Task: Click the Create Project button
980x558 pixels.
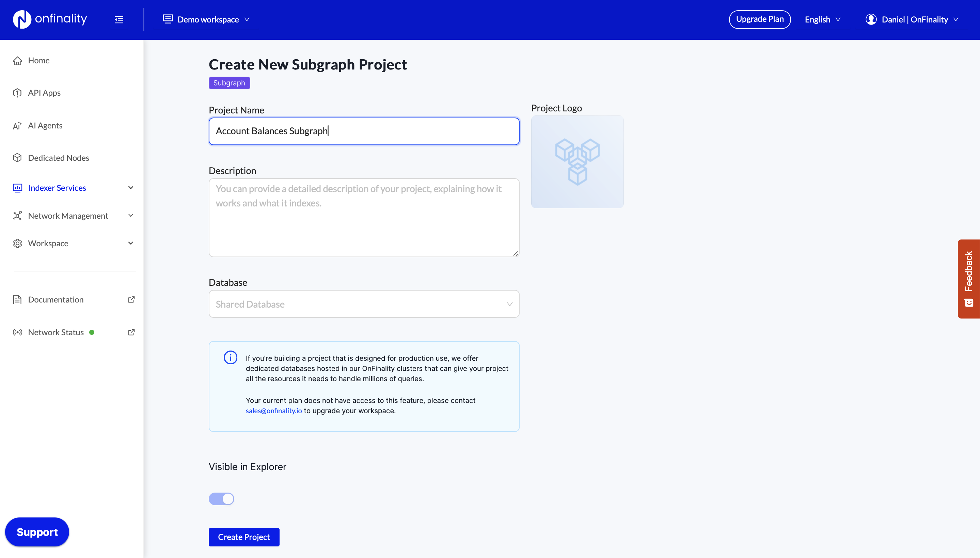Action: tap(243, 537)
